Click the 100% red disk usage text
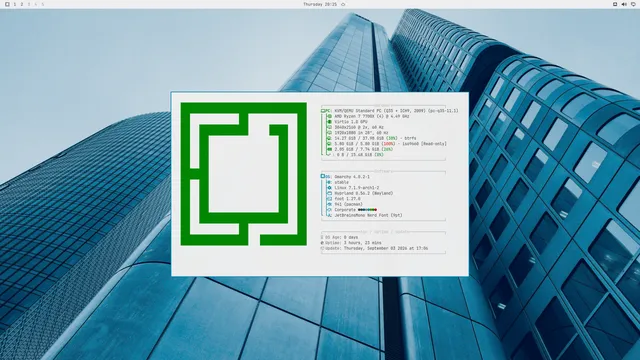640x360 pixels. [x=389, y=144]
